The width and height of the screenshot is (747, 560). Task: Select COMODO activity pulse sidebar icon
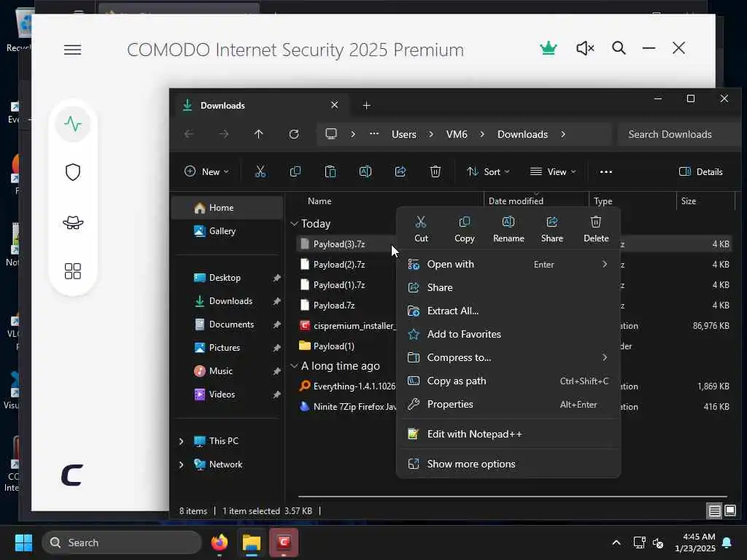tap(73, 124)
